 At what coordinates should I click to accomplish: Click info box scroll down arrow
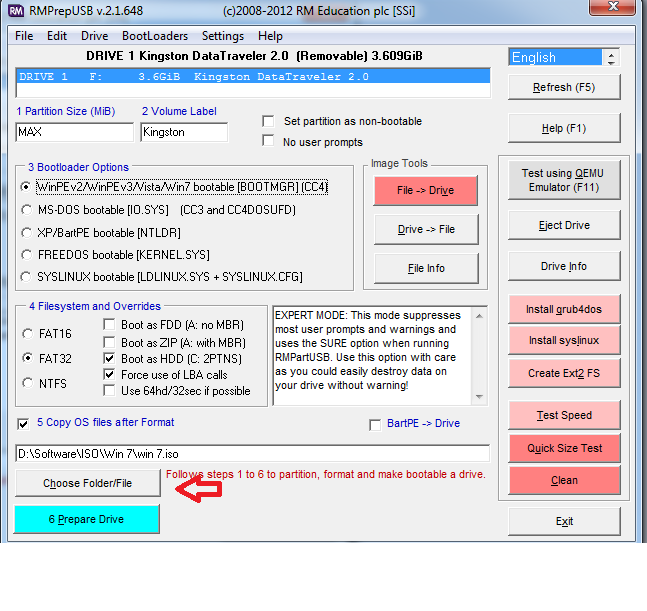coord(479,397)
